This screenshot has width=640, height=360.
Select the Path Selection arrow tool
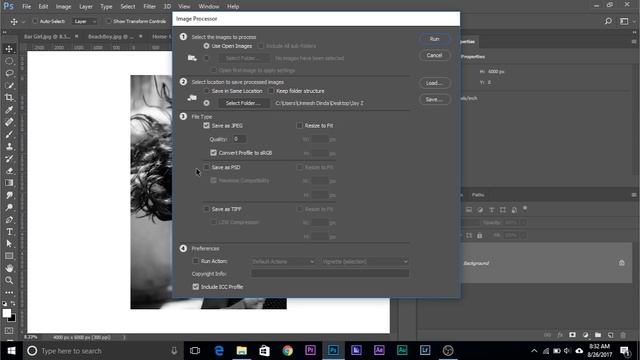pos(9,244)
